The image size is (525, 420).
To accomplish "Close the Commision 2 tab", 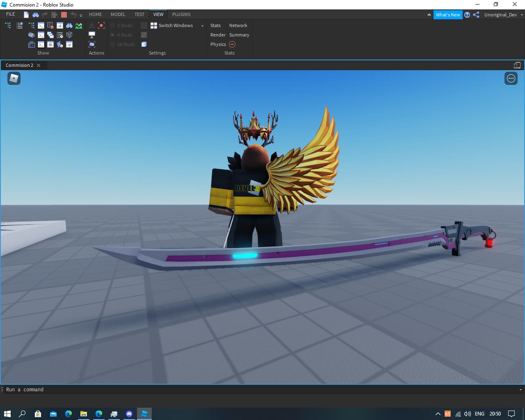I will [x=39, y=65].
